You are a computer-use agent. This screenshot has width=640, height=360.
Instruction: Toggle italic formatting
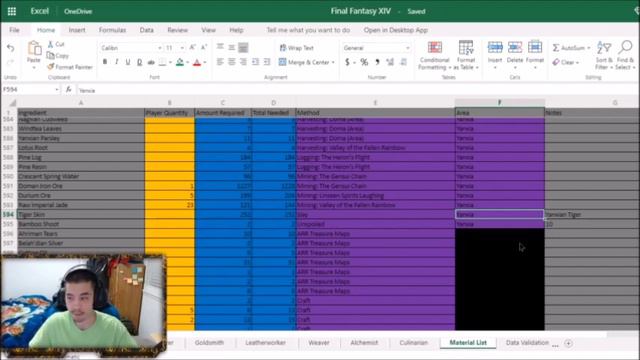[x=117, y=62]
